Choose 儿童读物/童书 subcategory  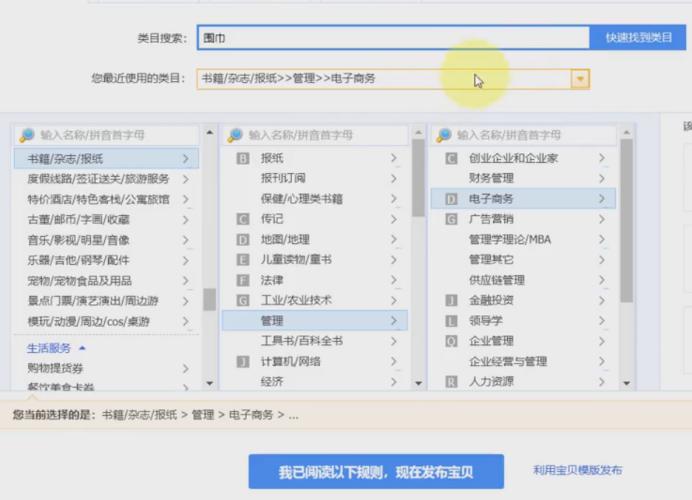click(x=315, y=259)
